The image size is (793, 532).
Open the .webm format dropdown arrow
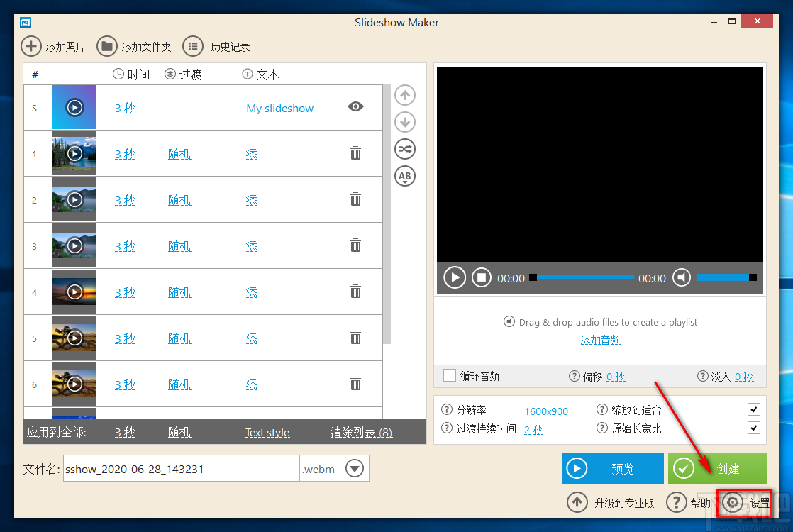click(355, 468)
